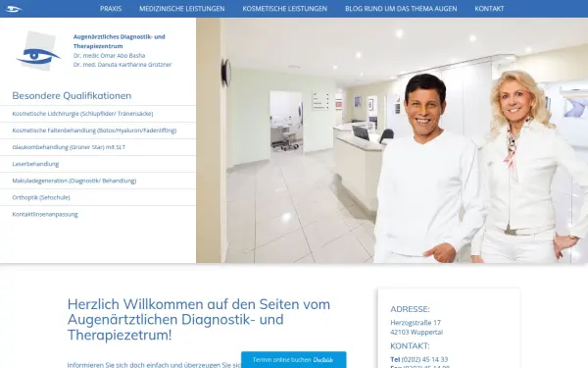The height and width of the screenshot is (368, 588).
Task: Click the Besondere Qualifikationen heading
Action: [x=72, y=96]
